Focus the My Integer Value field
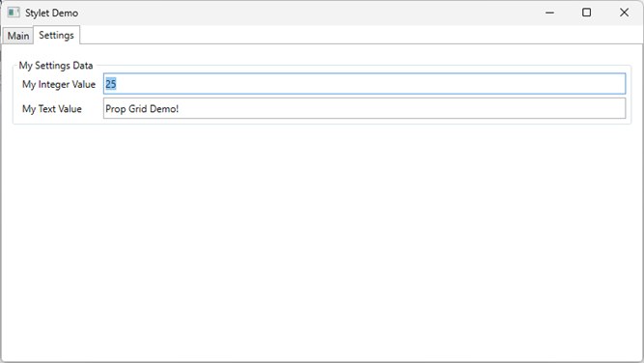 pyautogui.click(x=364, y=84)
